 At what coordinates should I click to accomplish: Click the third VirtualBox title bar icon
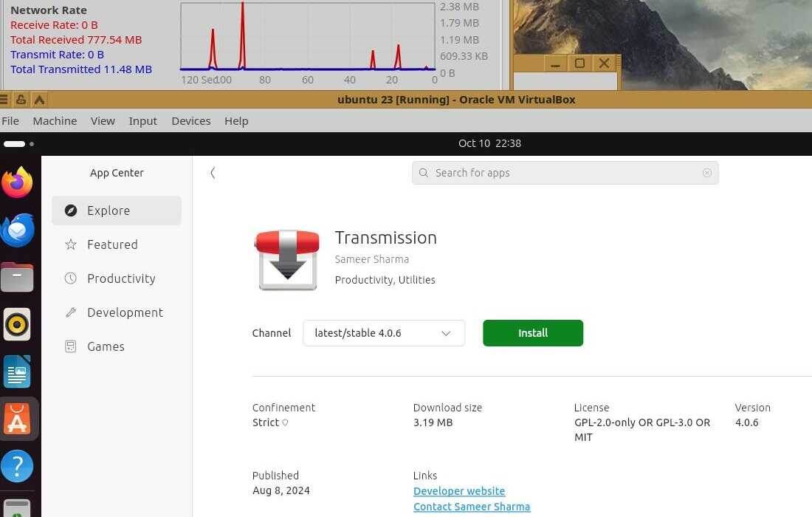tap(39, 100)
